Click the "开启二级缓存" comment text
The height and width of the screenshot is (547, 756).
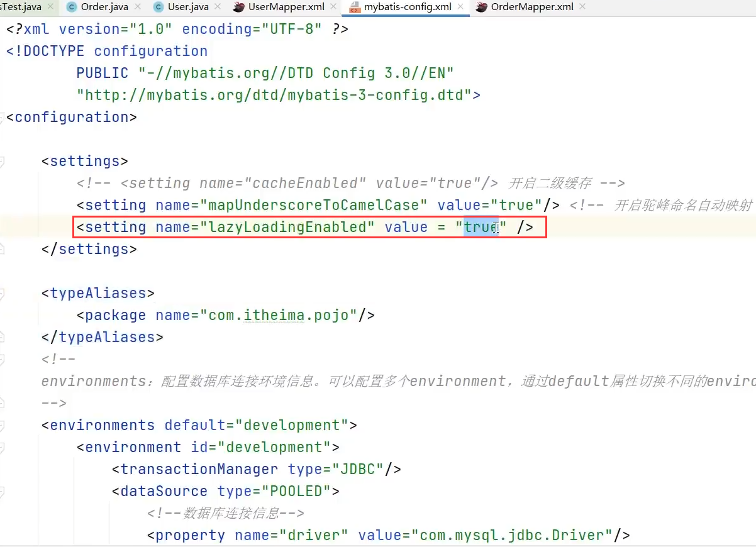tap(550, 183)
